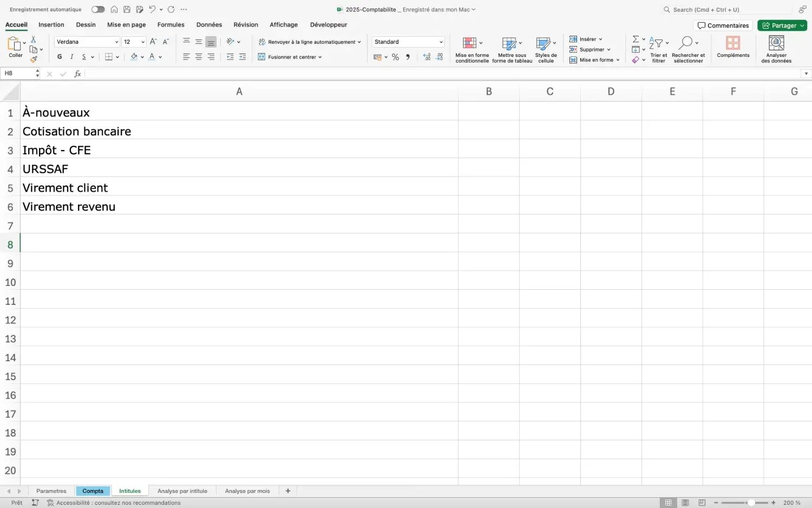Click the Clear eraser icon

[636, 60]
